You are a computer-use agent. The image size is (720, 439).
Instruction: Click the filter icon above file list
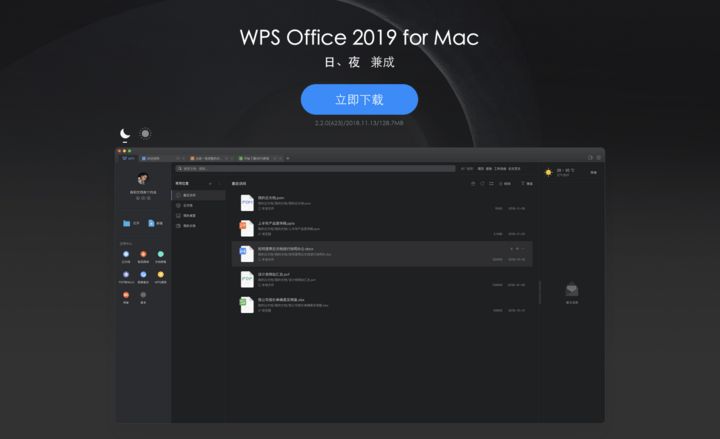522,183
